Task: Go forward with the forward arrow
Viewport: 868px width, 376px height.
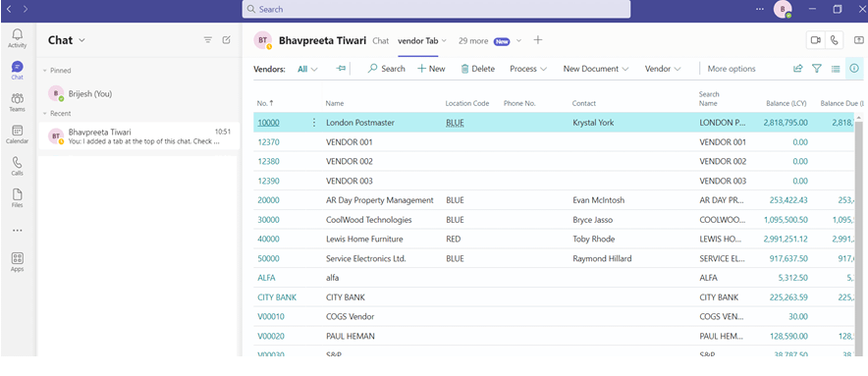Action: coord(26,9)
